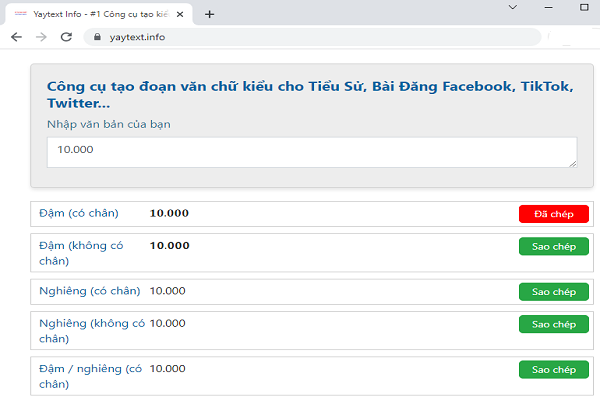Click the browser forward arrow
Viewport: 600px width, 400px height.
(41, 37)
